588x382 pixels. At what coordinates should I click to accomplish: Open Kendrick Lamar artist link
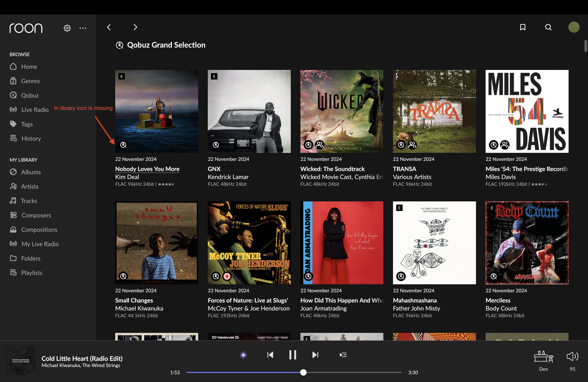click(228, 177)
